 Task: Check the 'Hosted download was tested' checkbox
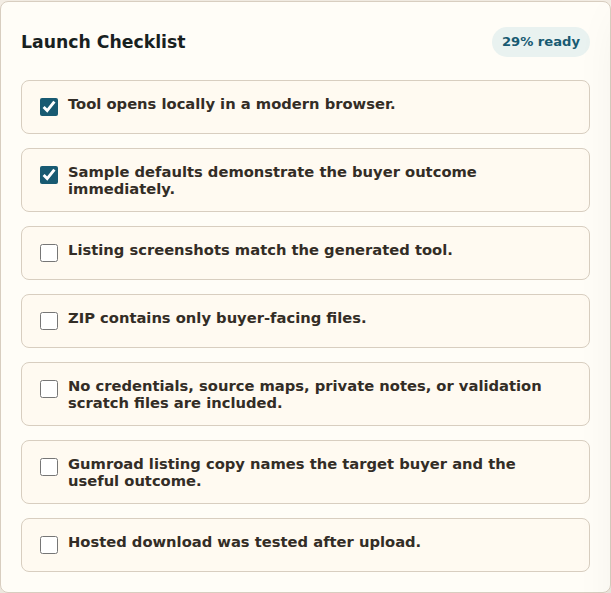point(49,545)
